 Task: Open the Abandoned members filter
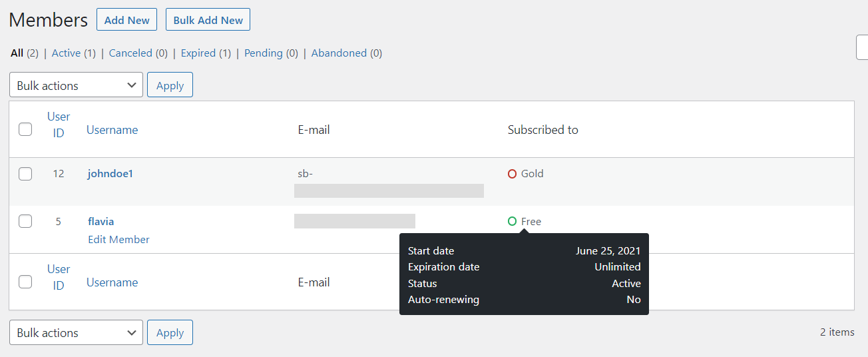[339, 53]
